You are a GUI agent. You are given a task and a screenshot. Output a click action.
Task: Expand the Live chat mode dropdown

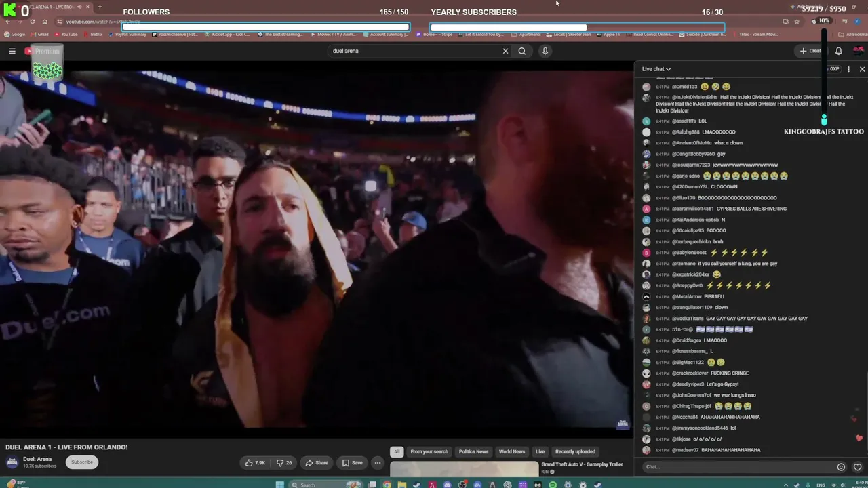tap(656, 69)
